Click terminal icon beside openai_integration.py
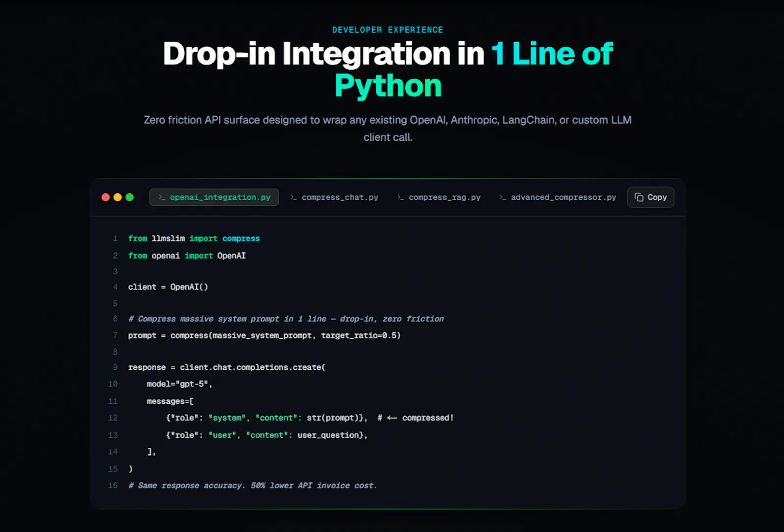The image size is (784, 532). point(162,197)
